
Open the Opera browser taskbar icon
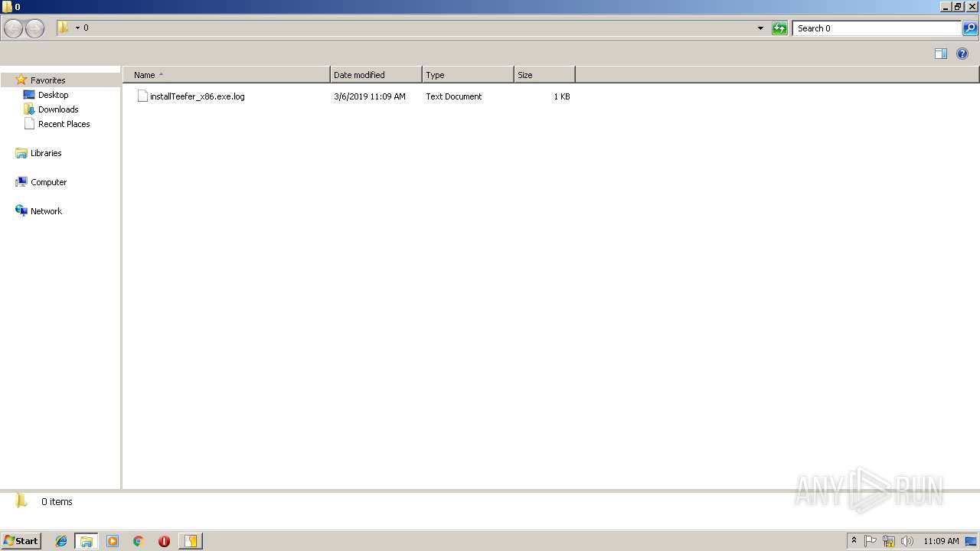coord(164,541)
